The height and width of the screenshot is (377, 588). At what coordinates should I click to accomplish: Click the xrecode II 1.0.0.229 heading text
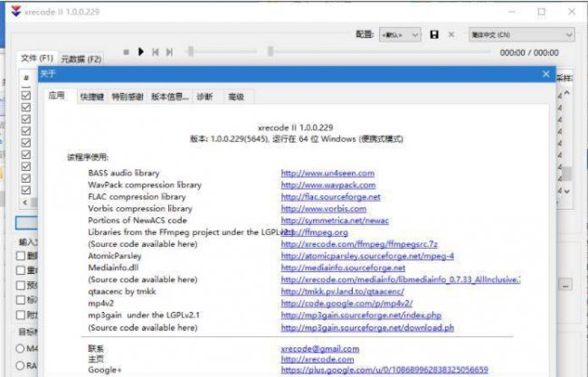(296, 127)
